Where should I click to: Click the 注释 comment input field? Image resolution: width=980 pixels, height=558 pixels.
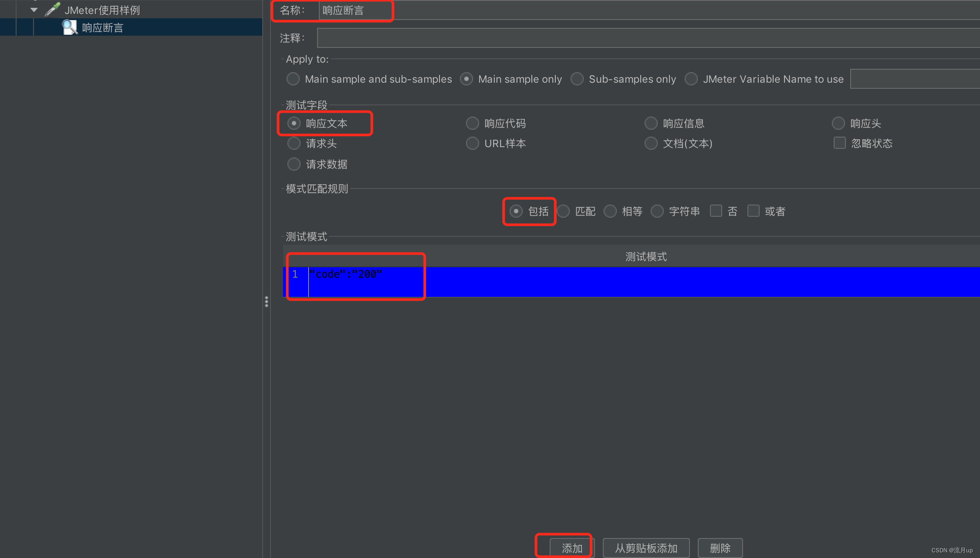(x=649, y=38)
